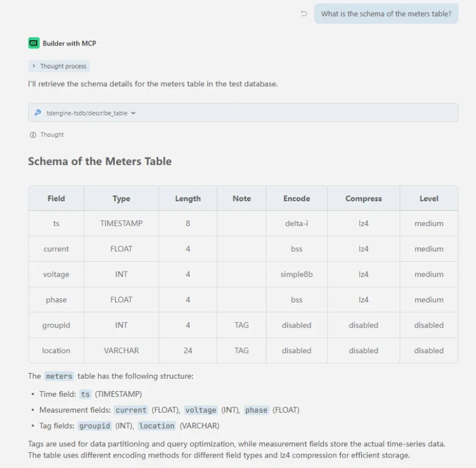The image size is (476, 468).
Task: Click the info circle icon beside Thought
Action: point(33,135)
